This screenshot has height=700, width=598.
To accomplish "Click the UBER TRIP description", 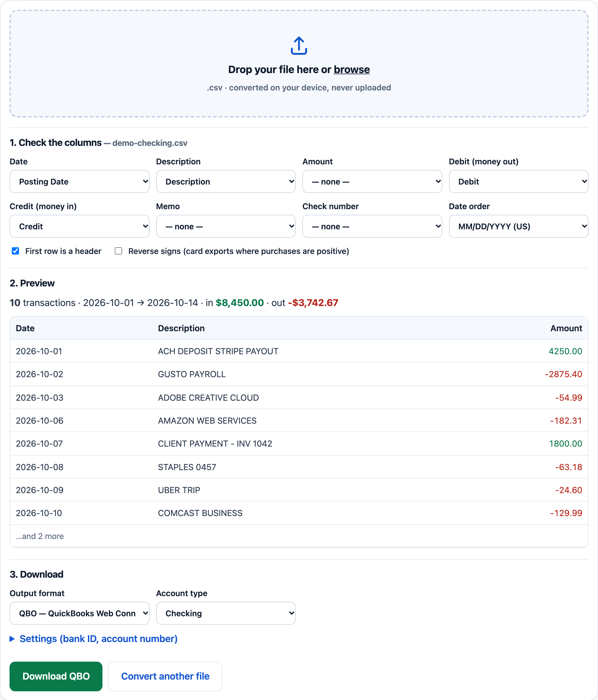I will tap(179, 490).
